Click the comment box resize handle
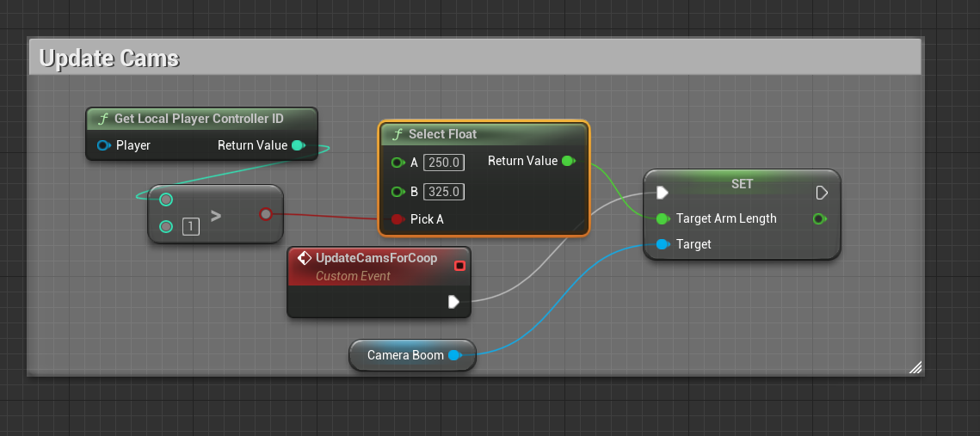Screen dimensions: 980x436 [x=915, y=367]
